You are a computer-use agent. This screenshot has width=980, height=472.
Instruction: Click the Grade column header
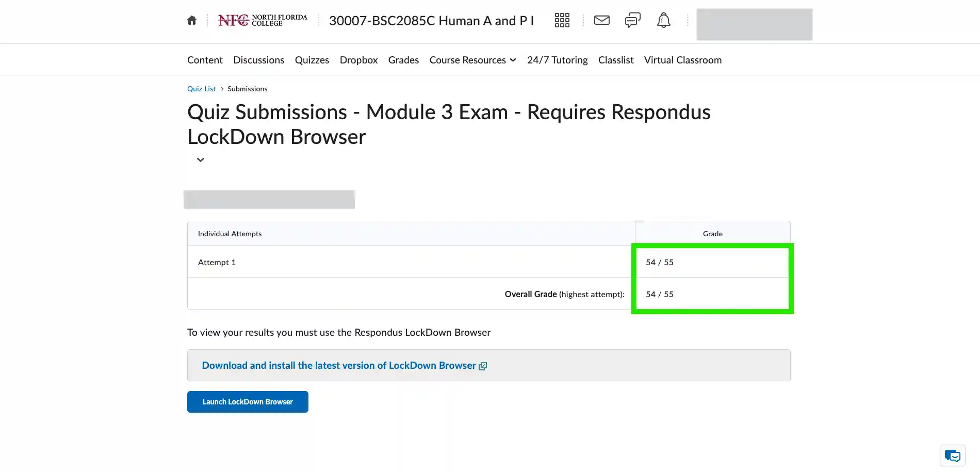712,234
